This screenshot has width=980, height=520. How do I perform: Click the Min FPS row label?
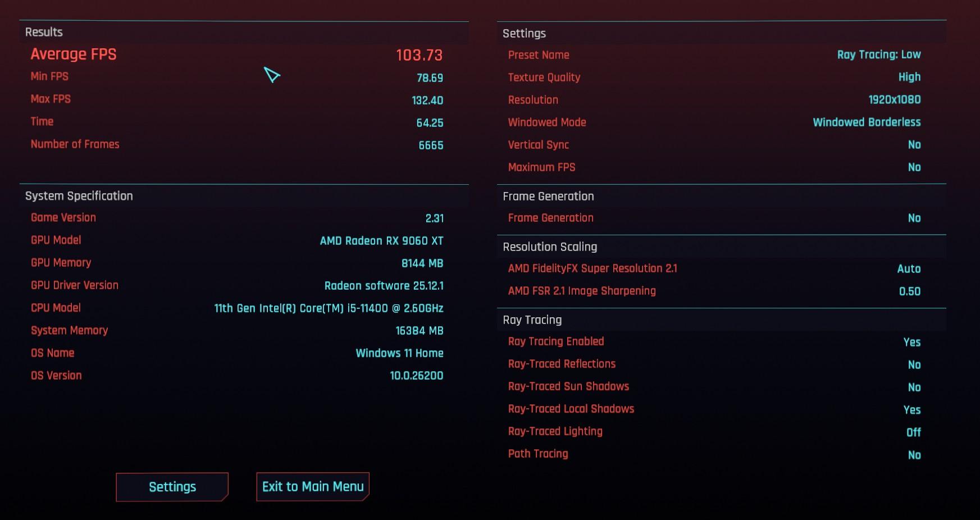pyautogui.click(x=49, y=76)
